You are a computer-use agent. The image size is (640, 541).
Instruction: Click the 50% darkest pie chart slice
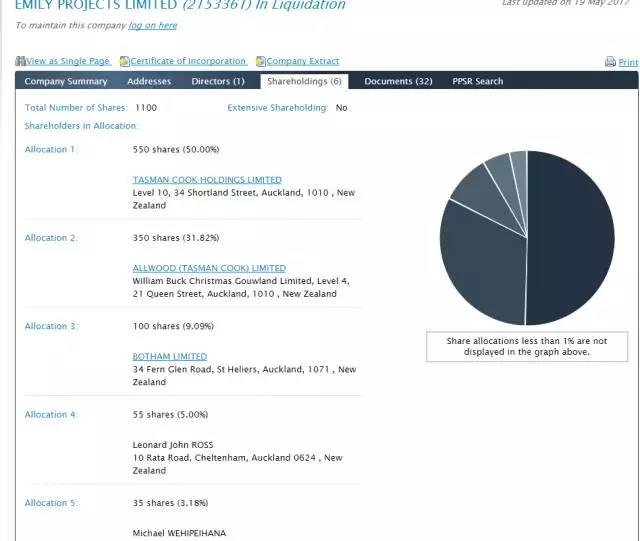click(571, 238)
